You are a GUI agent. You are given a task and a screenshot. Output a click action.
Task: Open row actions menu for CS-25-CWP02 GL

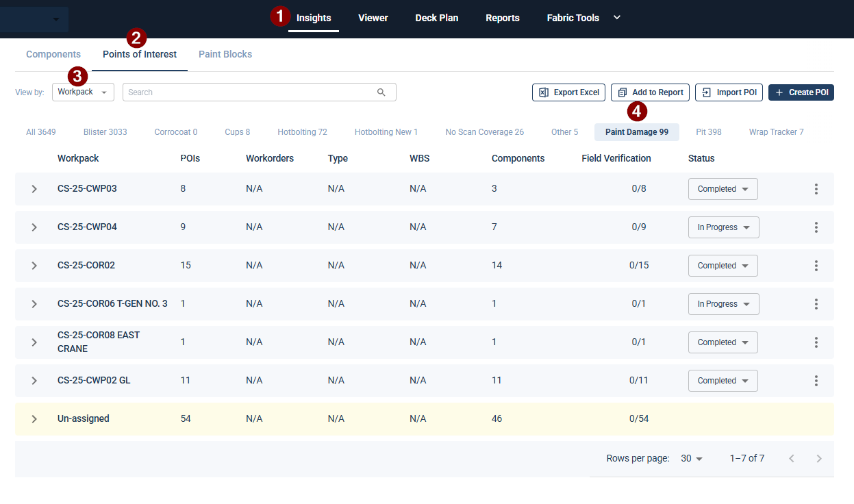(x=816, y=381)
